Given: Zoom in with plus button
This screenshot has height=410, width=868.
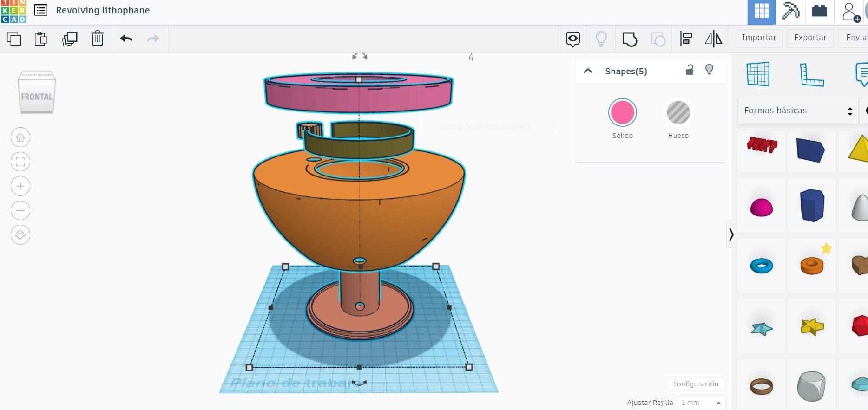Looking at the screenshot, I should (20, 186).
